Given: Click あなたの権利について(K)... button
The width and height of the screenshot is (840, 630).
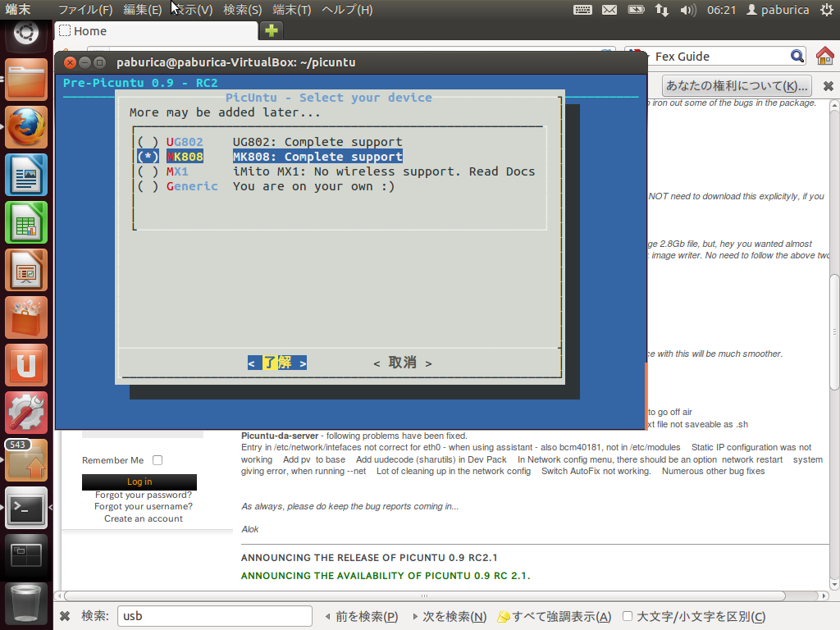Looking at the screenshot, I should [737, 85].
